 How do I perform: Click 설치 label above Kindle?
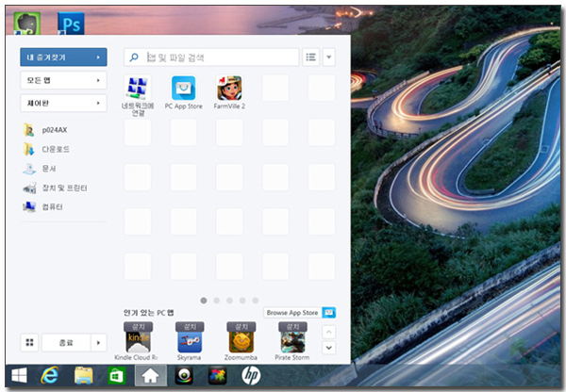[x=139, y=327]
